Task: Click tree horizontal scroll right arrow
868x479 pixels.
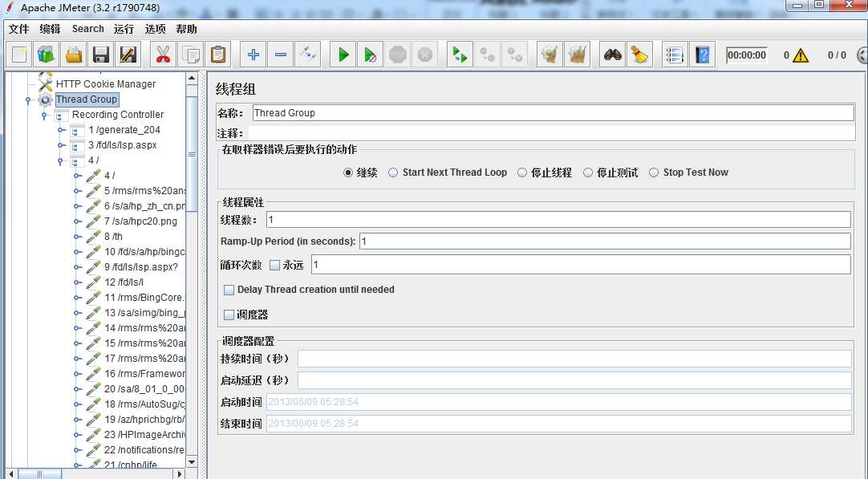Action: [x=180, y=474]
